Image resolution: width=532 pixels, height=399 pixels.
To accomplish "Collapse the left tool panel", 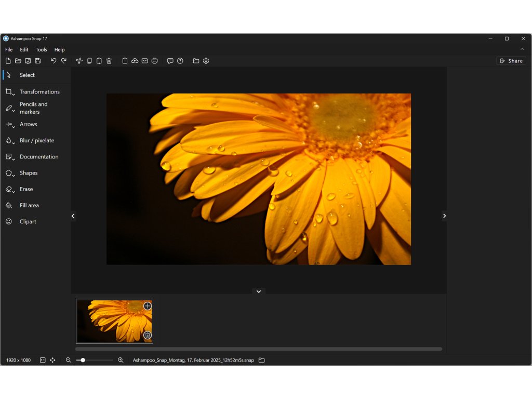I will coord(73,216).
